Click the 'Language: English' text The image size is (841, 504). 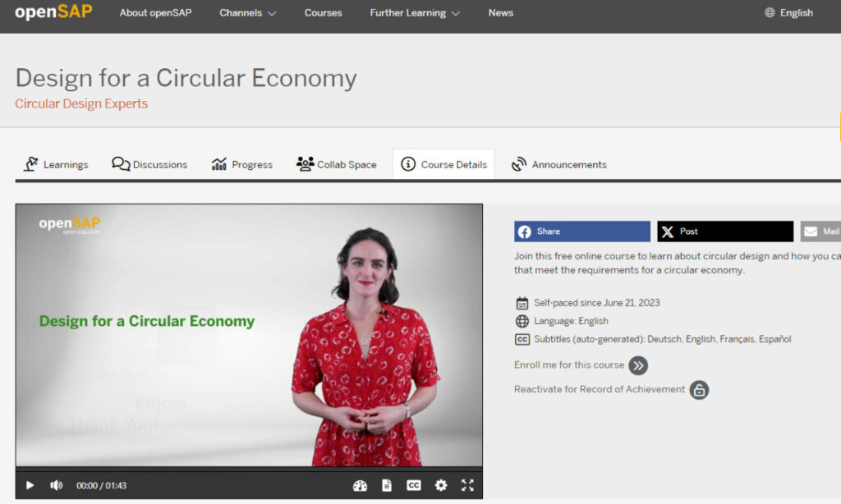click(x=572, y=321)
